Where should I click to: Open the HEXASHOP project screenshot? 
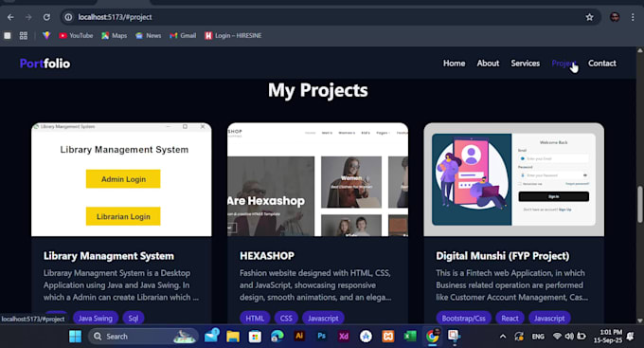pyautogui.click(x=318, y=179)
